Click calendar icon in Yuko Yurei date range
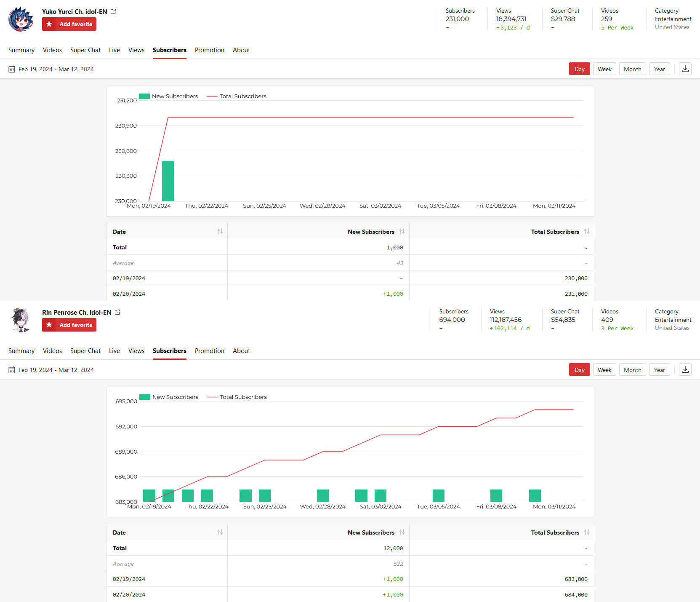Screen dimensions: 700x602 12,69
